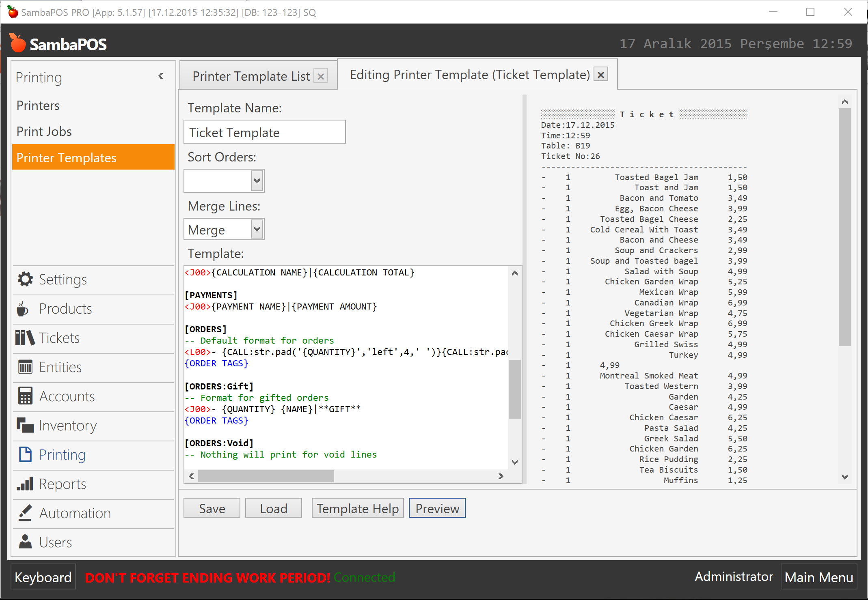Click the Preview button
This screenshot has width=868, height=600.
click(437, 508)
